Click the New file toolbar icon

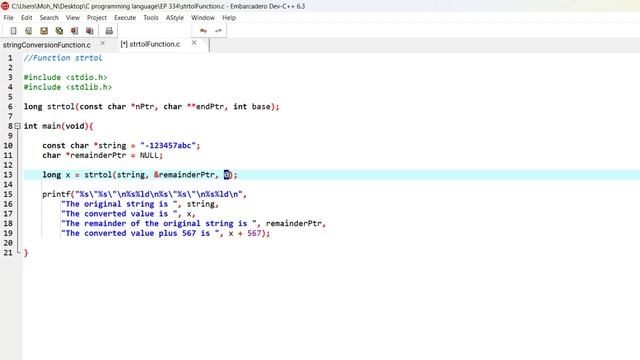click(13, 31)
